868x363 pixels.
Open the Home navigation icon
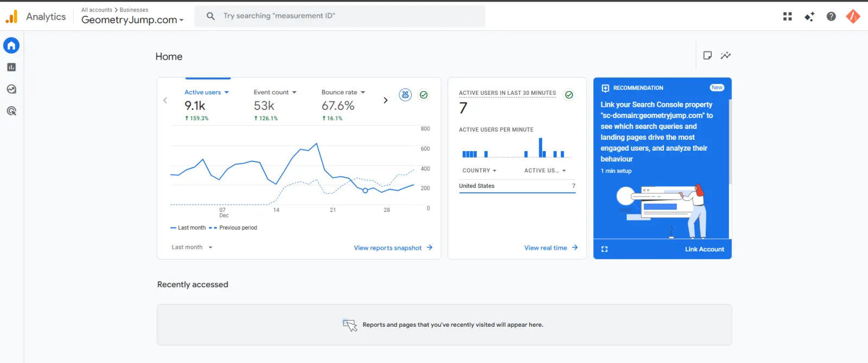coord(11,46)
